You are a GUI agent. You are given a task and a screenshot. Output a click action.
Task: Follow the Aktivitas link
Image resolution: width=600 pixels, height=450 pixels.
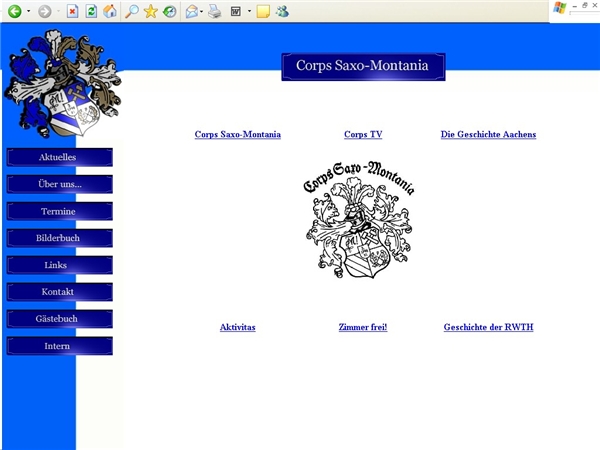pyautogui.click(x=238, y=327)
